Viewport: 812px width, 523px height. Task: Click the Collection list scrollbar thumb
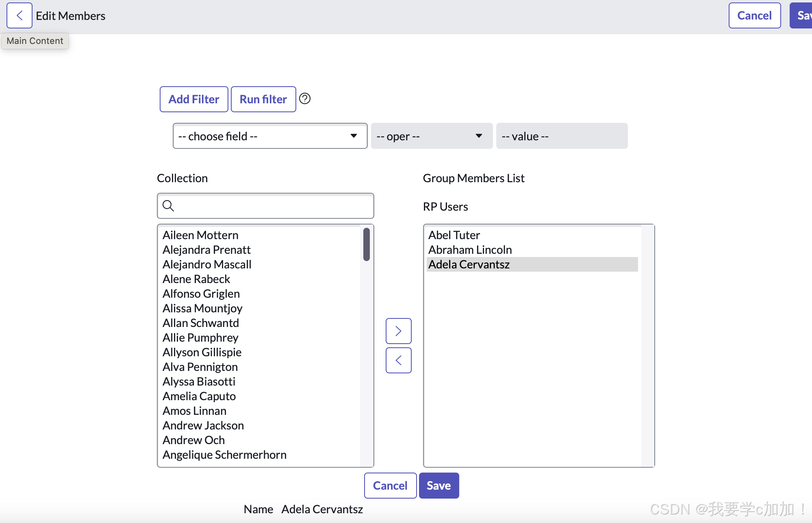(x=367, y=244)
